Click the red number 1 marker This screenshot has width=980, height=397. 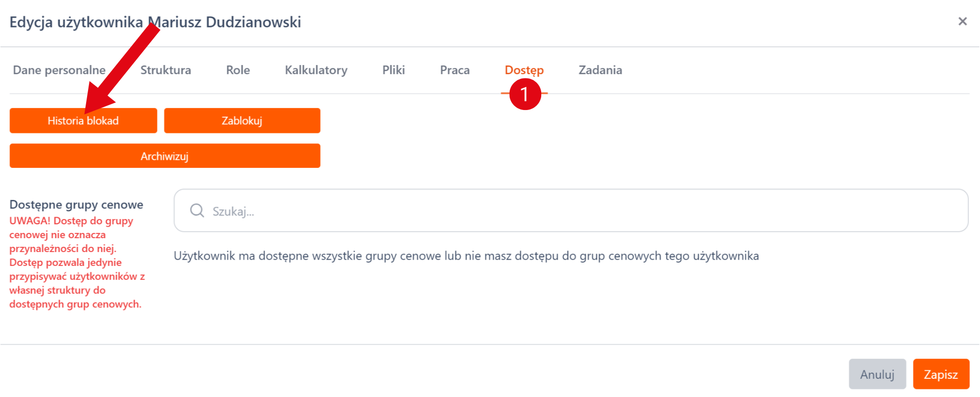(x=525, y=94)
